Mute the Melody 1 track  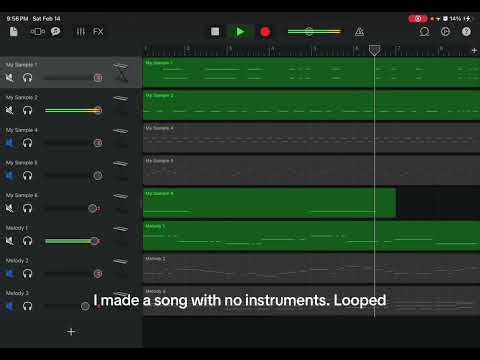[10, 241]
